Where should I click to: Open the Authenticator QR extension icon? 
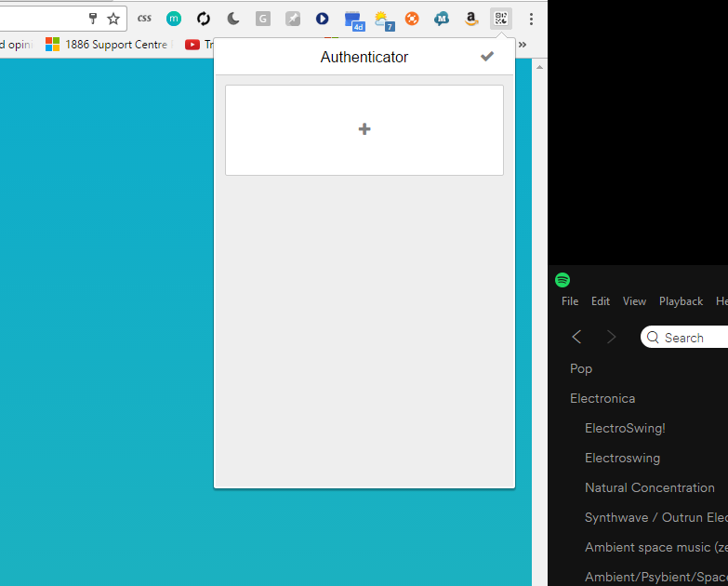pos(501,19)
